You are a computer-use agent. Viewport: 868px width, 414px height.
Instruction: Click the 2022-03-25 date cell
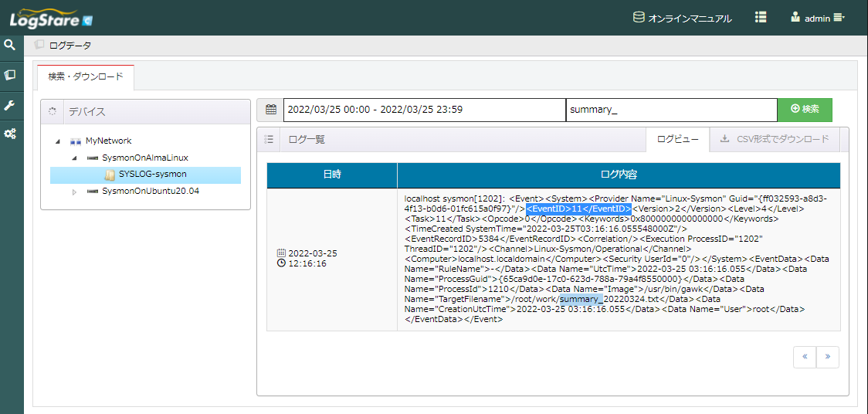coord(312,253)
